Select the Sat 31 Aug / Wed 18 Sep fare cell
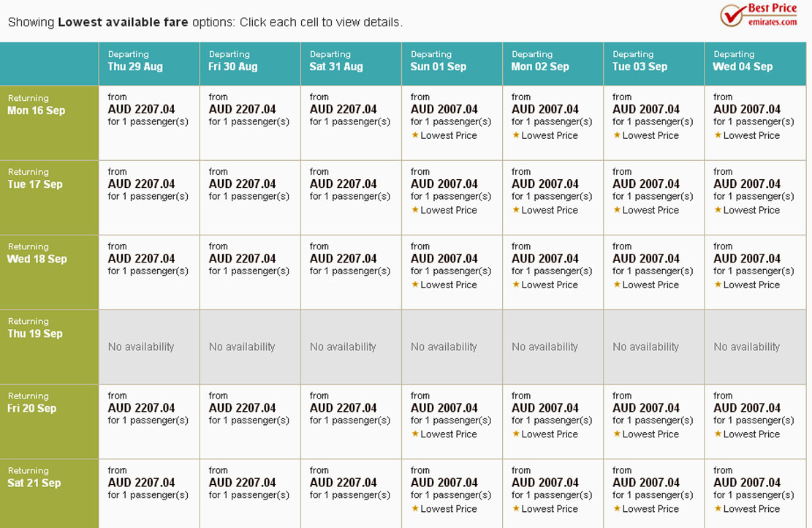 tap(351, 272)
